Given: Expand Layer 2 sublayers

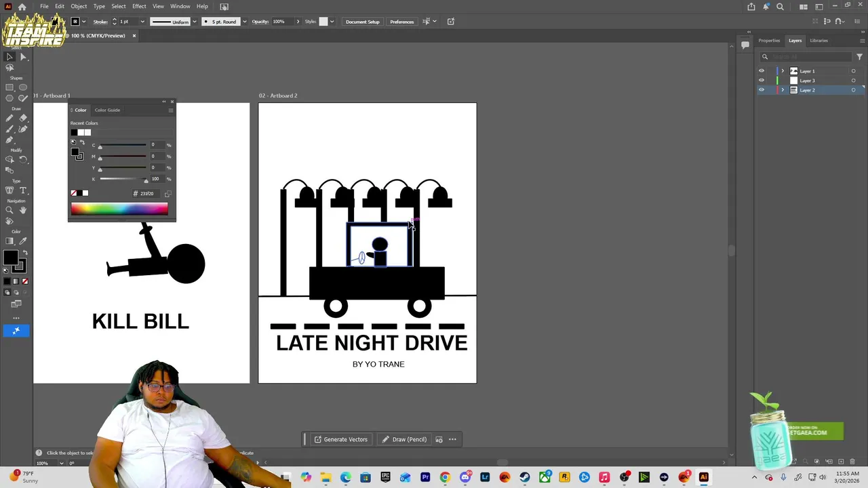Looking at the screenshot, I should pyautogui.click(x=783, y=90).
